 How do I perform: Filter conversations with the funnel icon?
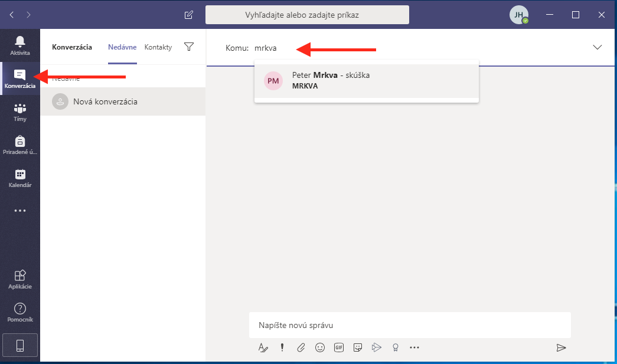tap(189, 47)
